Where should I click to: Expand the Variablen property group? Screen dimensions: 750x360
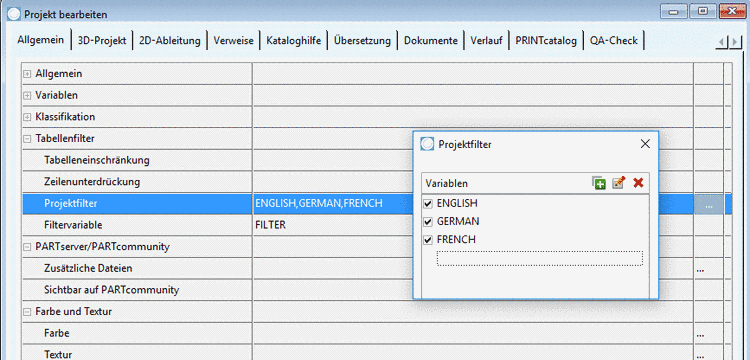point(27,96)
